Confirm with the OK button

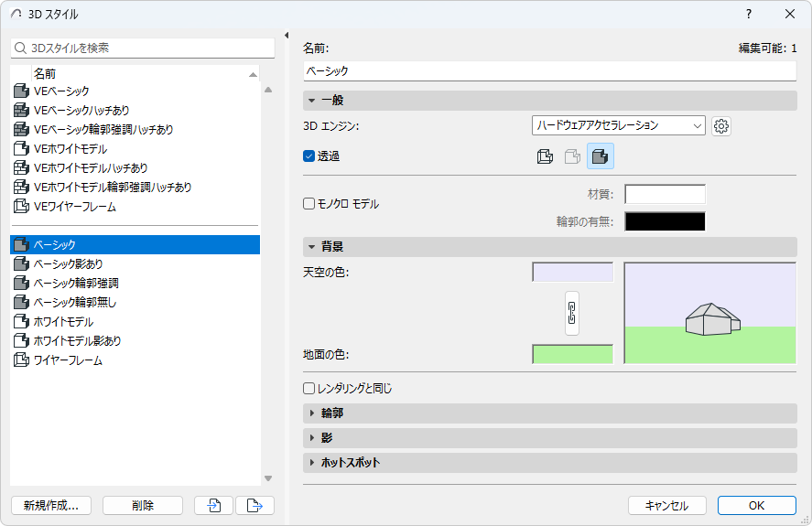(756, 505)
